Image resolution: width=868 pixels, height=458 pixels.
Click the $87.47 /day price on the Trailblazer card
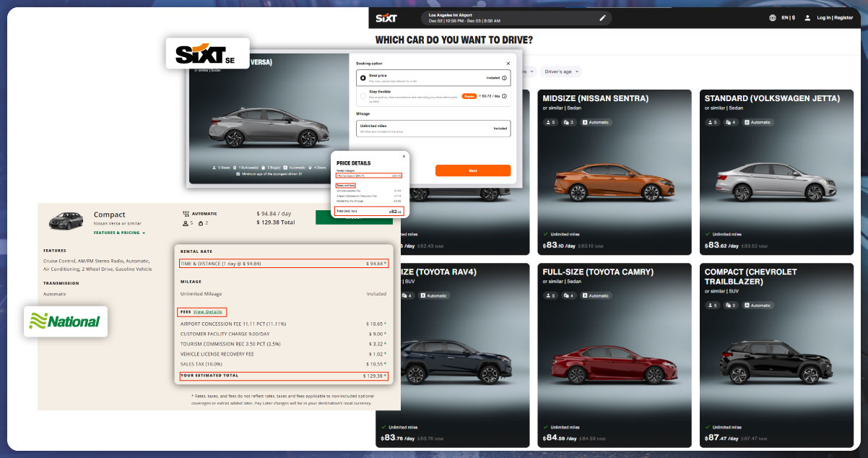point(720,436)
